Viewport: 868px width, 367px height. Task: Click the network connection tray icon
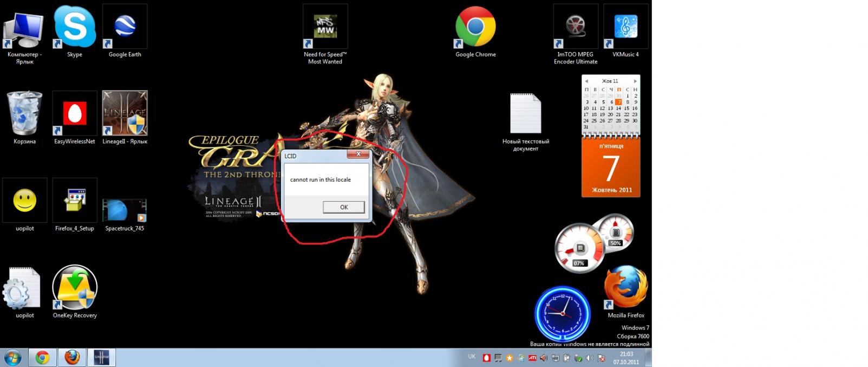(x=556, y=358)
